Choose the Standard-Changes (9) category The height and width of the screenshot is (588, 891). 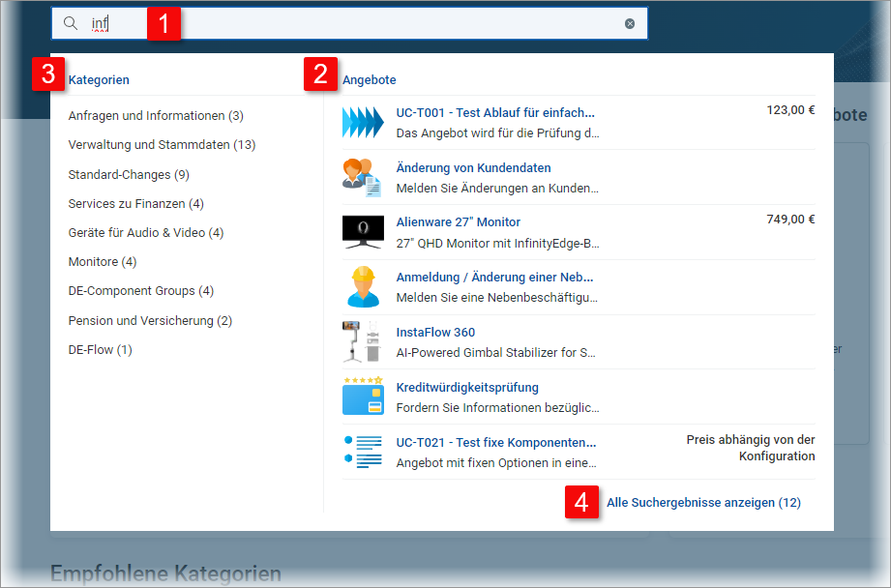[129, 175]
